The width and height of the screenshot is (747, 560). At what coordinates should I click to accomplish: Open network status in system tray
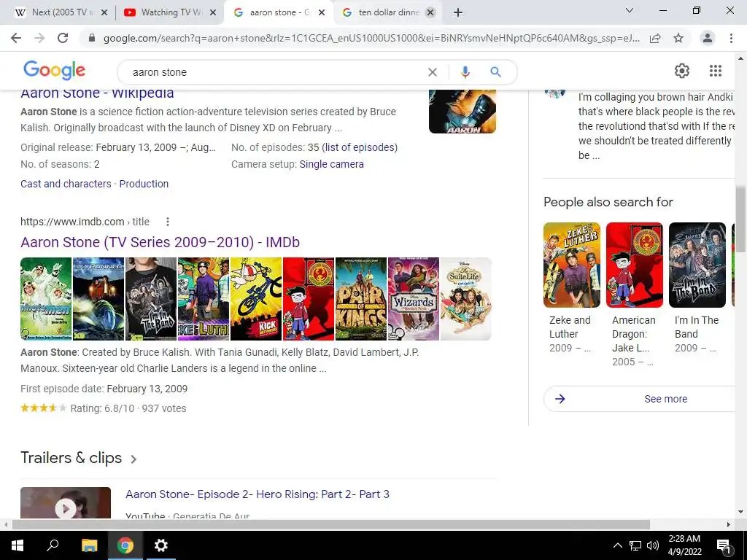pyautogui.click(x=635, y=545)
